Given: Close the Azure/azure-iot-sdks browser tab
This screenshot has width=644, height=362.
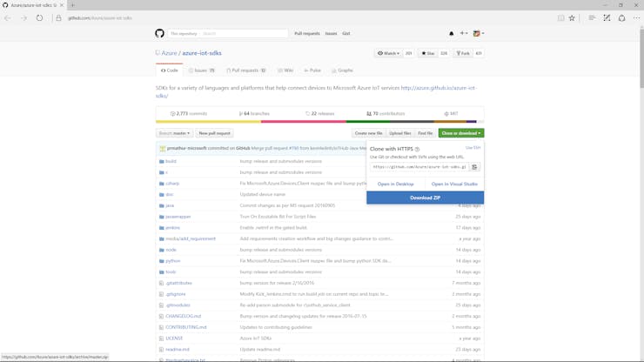Looking at the screenshot, I should click(62, 5).
